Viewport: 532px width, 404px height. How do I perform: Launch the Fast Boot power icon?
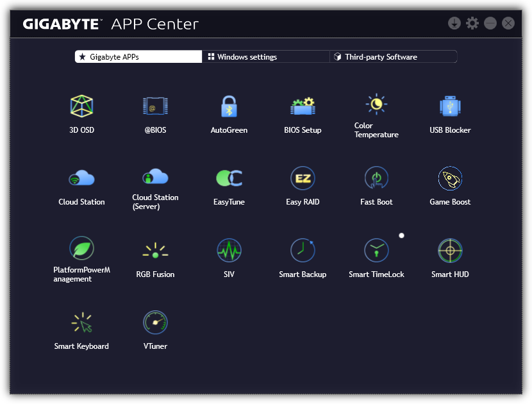pyautogui.click(x=376, y=178)
